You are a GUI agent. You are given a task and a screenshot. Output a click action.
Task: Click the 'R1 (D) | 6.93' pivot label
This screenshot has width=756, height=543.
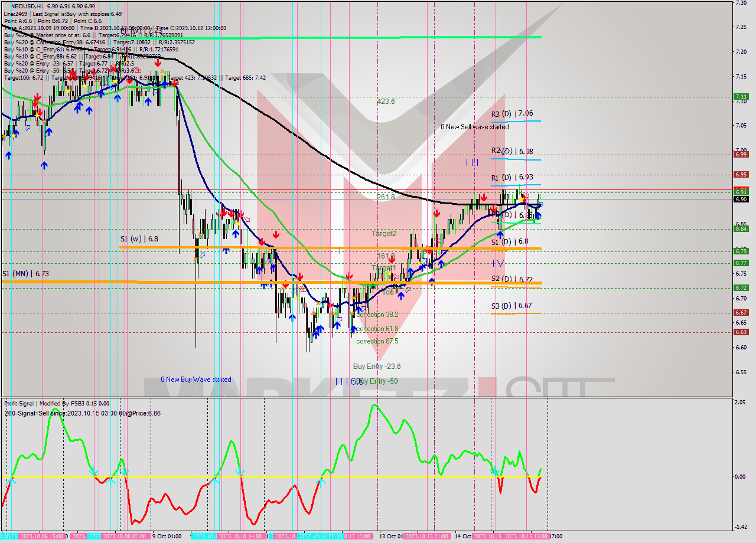click(x=512, y=177)
